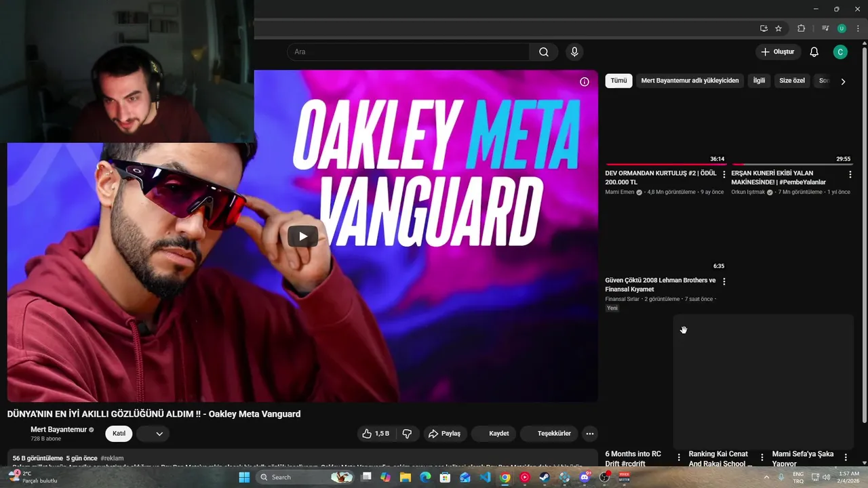Screen dimensions: 868x488
Task: Open Microsoft Edge from taskbar
Action: (425, 477)
